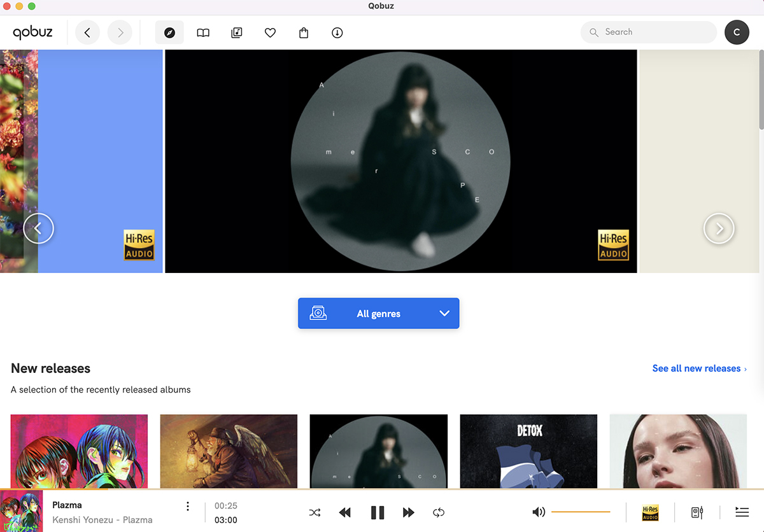Skip to next track
Viewport: 764px width, 532px height.
(409, 512)
